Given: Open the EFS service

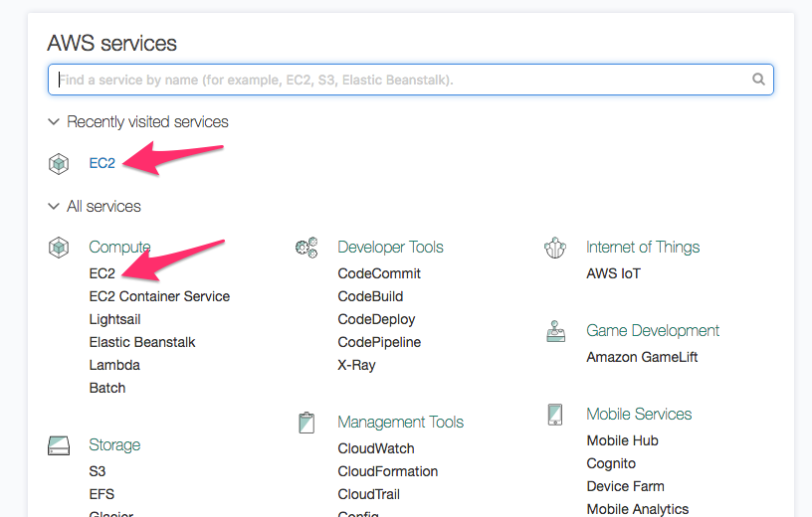Looking at the screenshot, I should pos(101,494).
